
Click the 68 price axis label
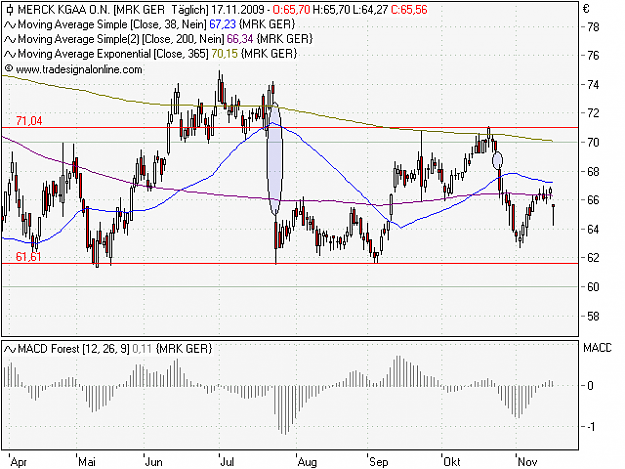point(593,172)
